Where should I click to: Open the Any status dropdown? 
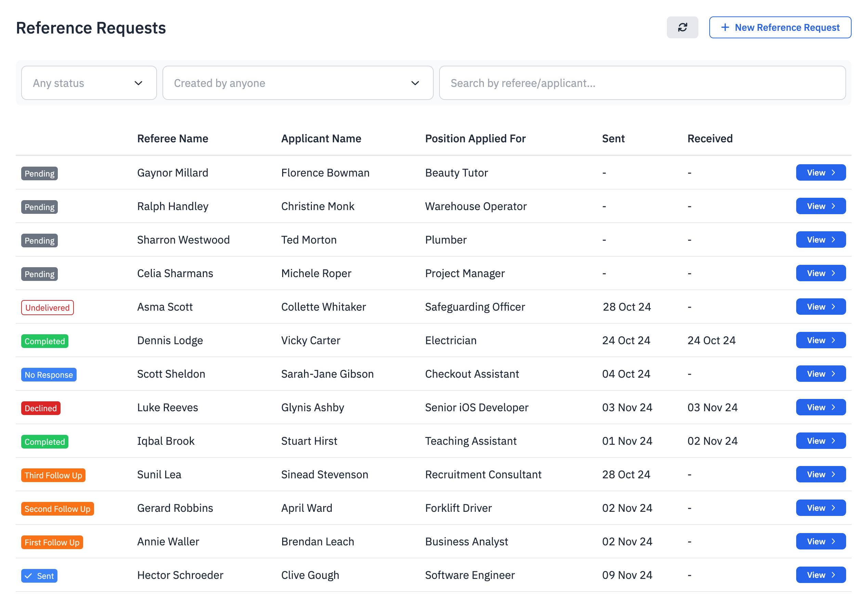pyautogui.click(x=89, y=83)
